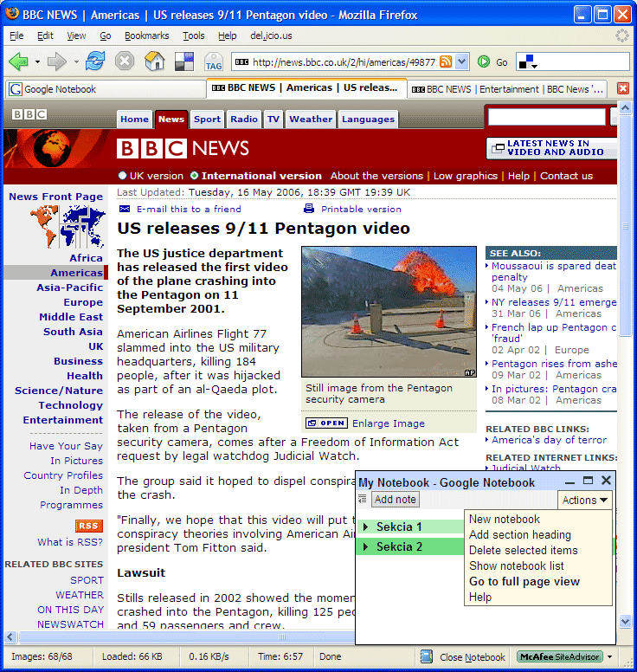Viewport: 637px width, 672px height.
Task: Click the E-mail this to a friend link
Action: click(189, 209)
